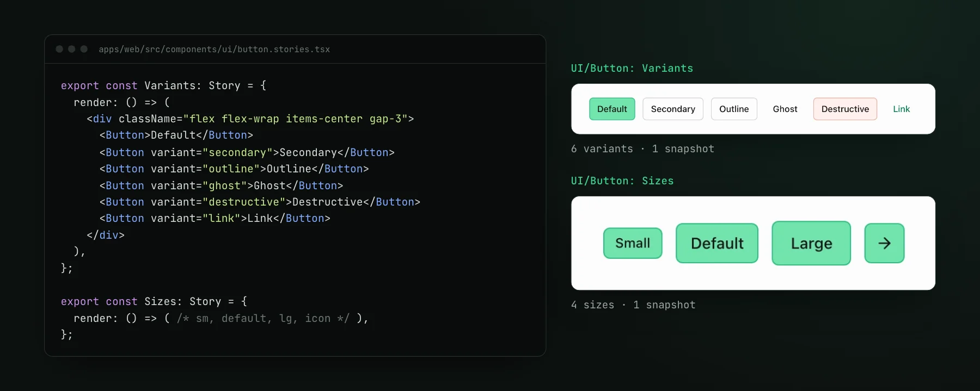The height and width of the screenshot is (391, 980).
Task: Click the variant="secondary" code line
Action: pyautogui.click(x=247, y=152)
